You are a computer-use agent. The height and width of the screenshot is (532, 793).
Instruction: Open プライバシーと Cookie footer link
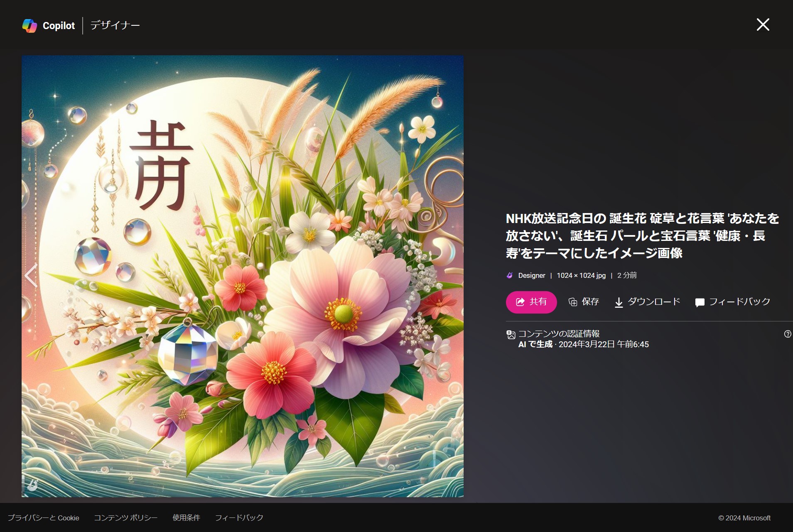(43, 518)
